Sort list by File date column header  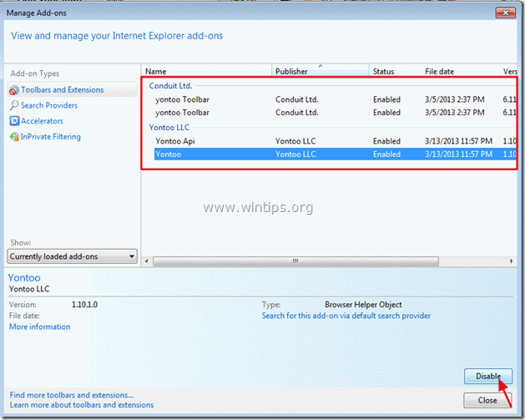[x=461, y=71]
